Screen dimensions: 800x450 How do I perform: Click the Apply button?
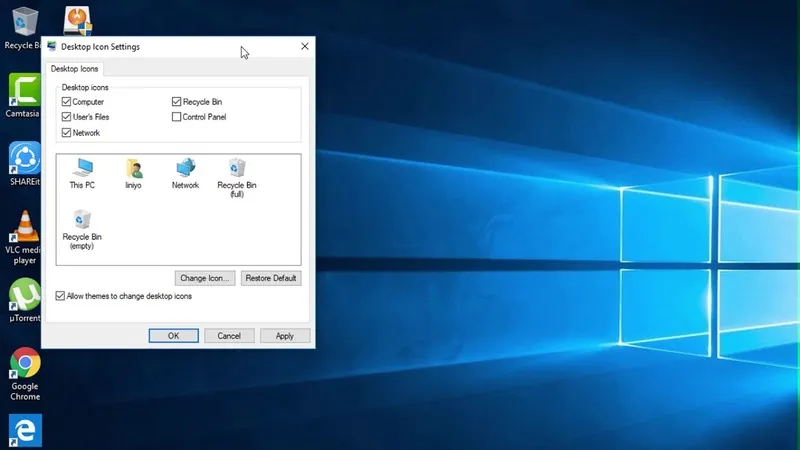285,336
